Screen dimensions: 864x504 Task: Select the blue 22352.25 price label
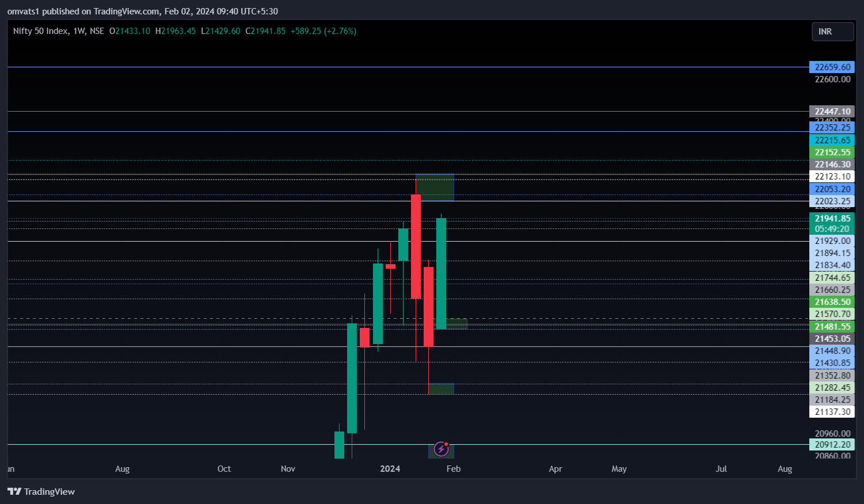[x=832, y=128]
